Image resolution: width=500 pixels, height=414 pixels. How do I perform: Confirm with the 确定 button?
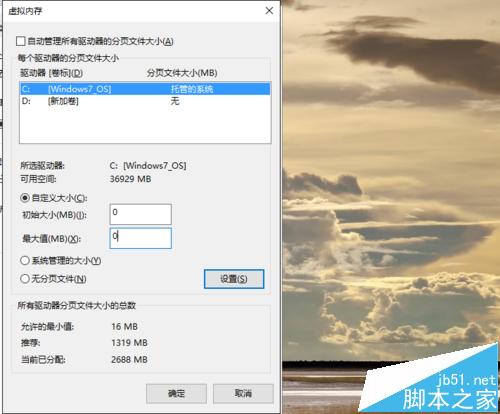point(176,394)
